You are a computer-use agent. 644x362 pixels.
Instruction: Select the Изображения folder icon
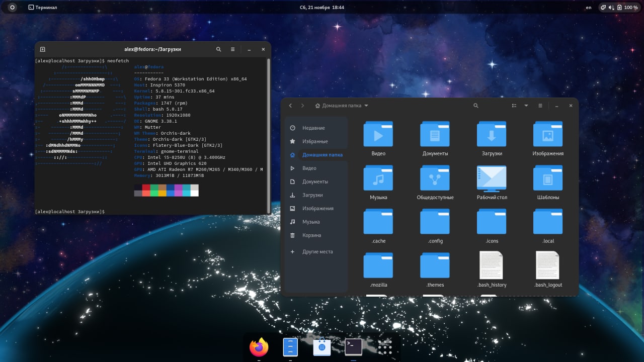tap(548, 134)
